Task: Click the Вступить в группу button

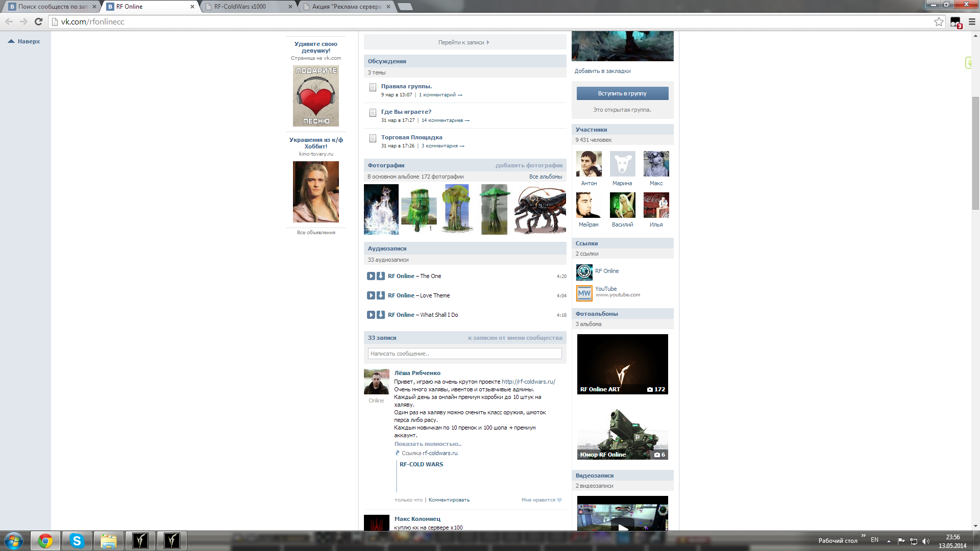Action: tap(622, 93)
